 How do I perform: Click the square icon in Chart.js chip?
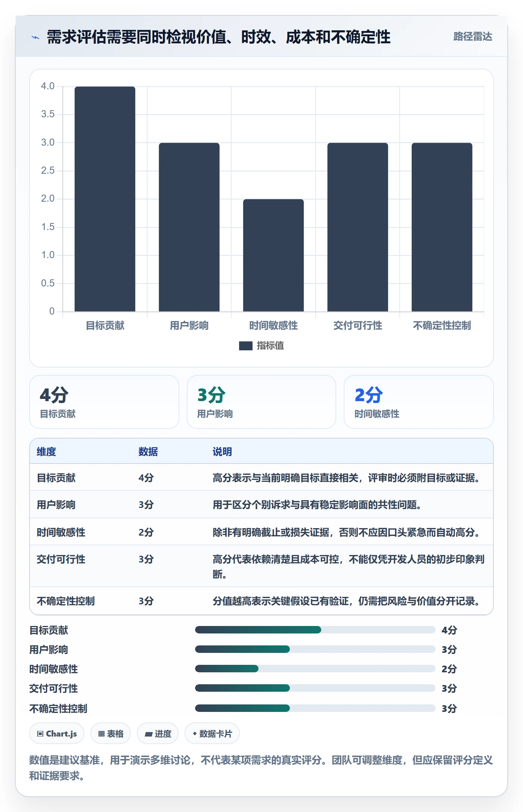[40, 734]
